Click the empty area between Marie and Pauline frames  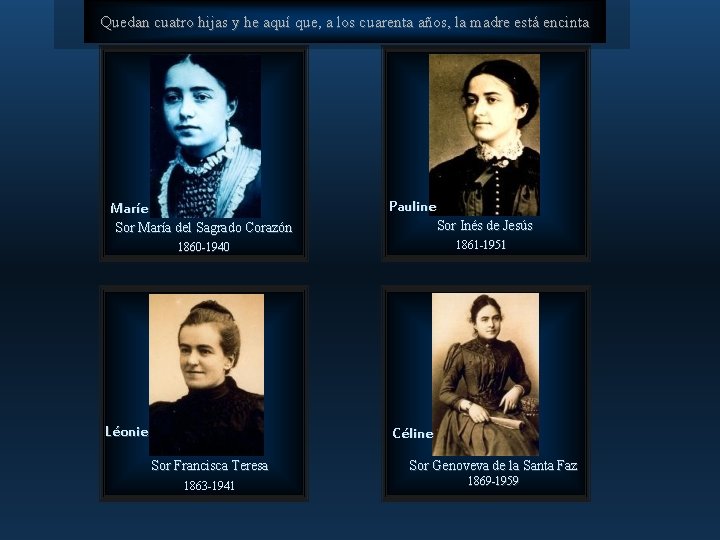[344, 153]
